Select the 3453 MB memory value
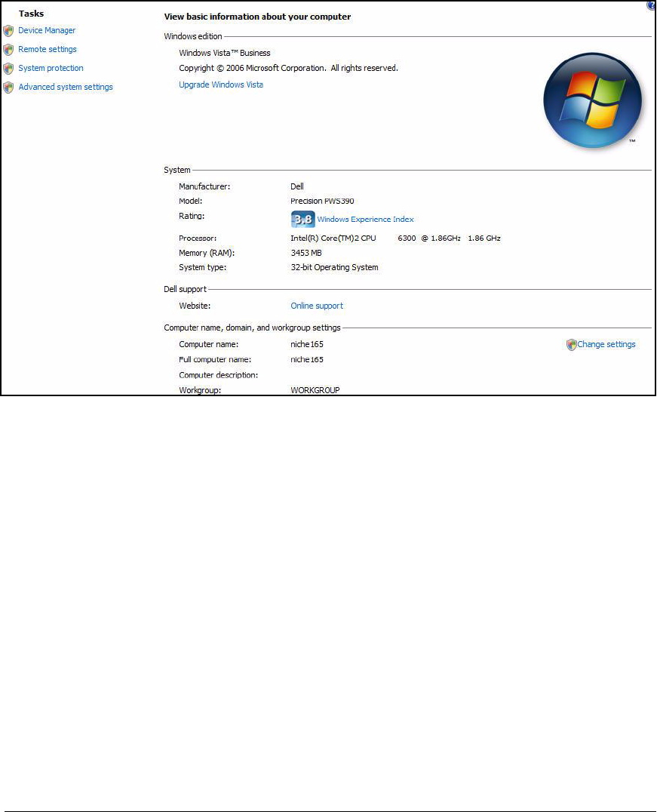This screenshot has height=812, width=657. tap(306, 253)
